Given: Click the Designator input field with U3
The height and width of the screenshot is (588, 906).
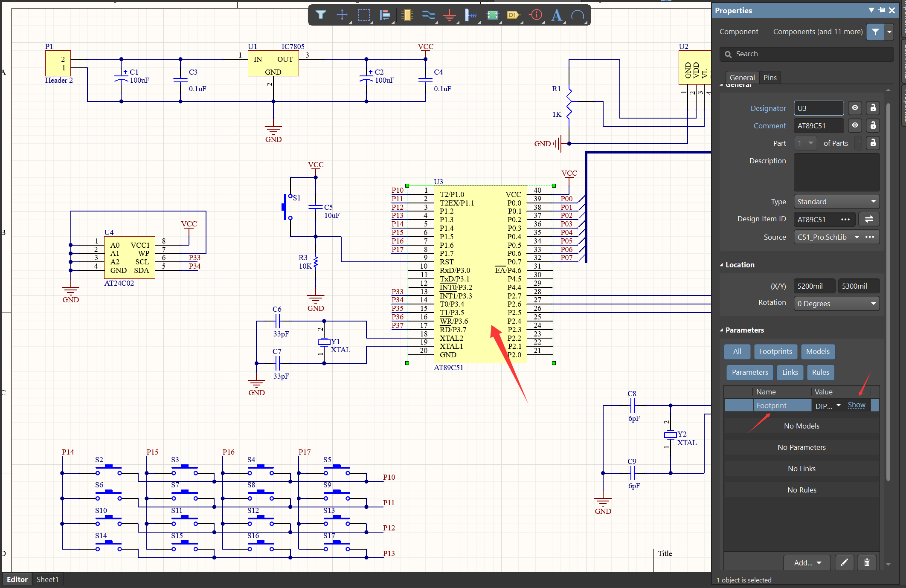Looking at the screenshot, I should [x=818, y=108].
